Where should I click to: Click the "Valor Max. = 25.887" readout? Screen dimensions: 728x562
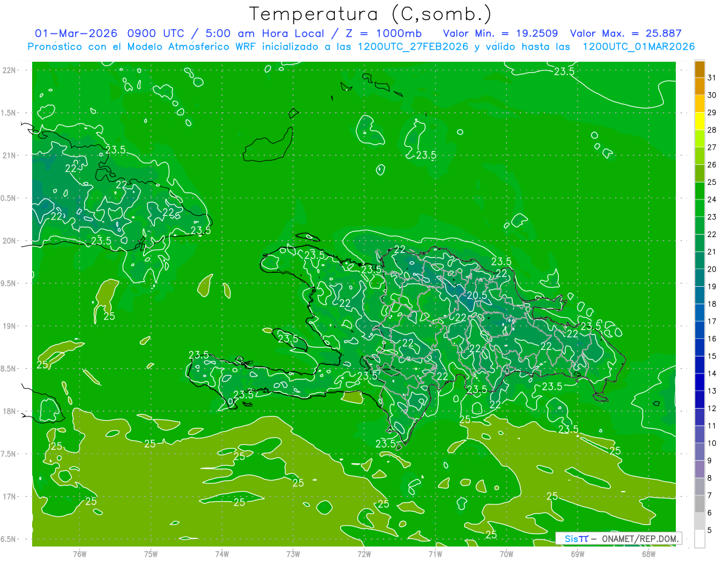tap(625, 33)
